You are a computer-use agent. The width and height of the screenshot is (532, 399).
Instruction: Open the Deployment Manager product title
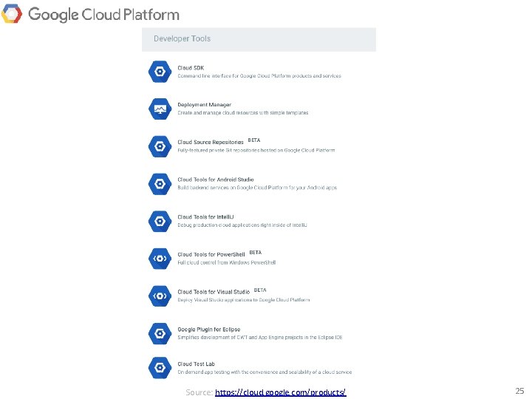coord(204,105)
